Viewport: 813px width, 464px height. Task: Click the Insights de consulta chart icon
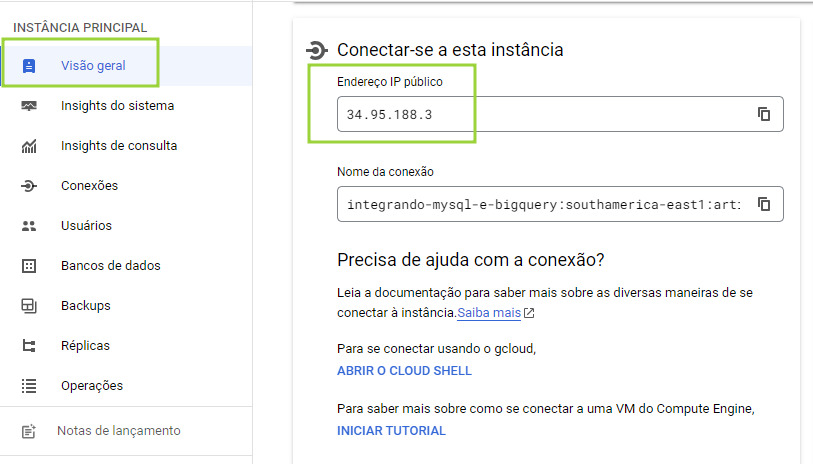[29, 146]
